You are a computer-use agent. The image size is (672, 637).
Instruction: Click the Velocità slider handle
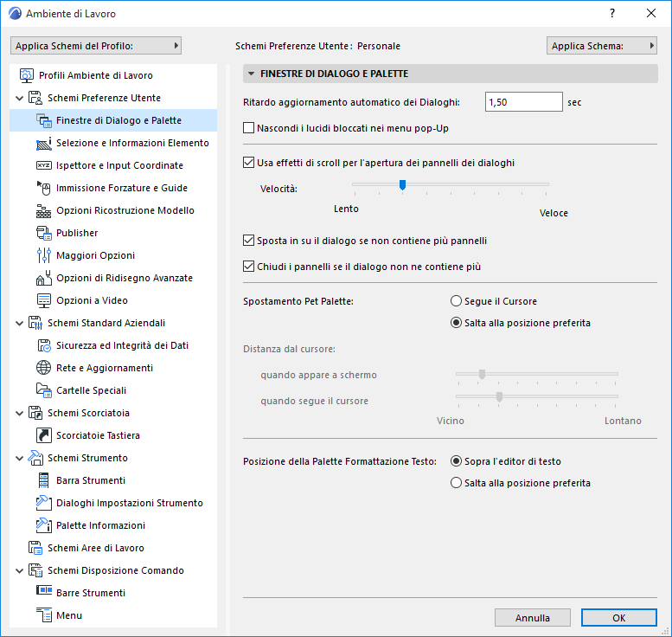tap(402, 184)
